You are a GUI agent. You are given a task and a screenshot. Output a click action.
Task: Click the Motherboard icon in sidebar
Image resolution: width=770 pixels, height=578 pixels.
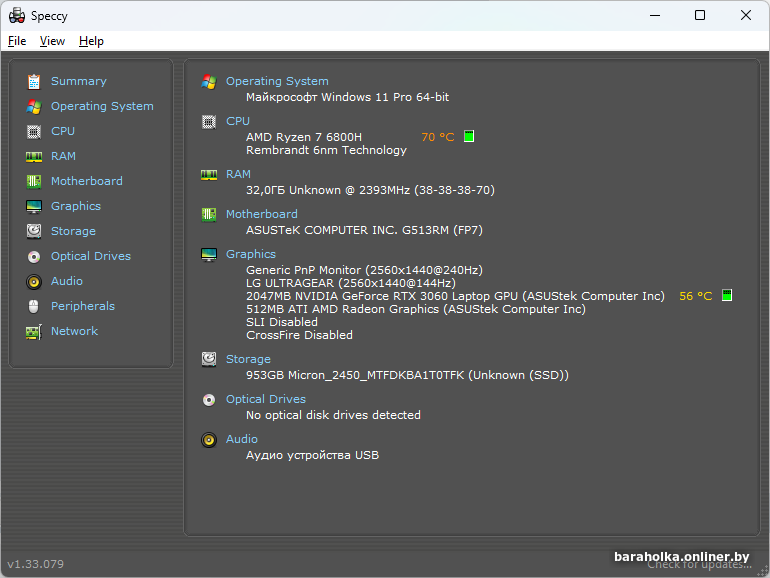coord(34,182)
